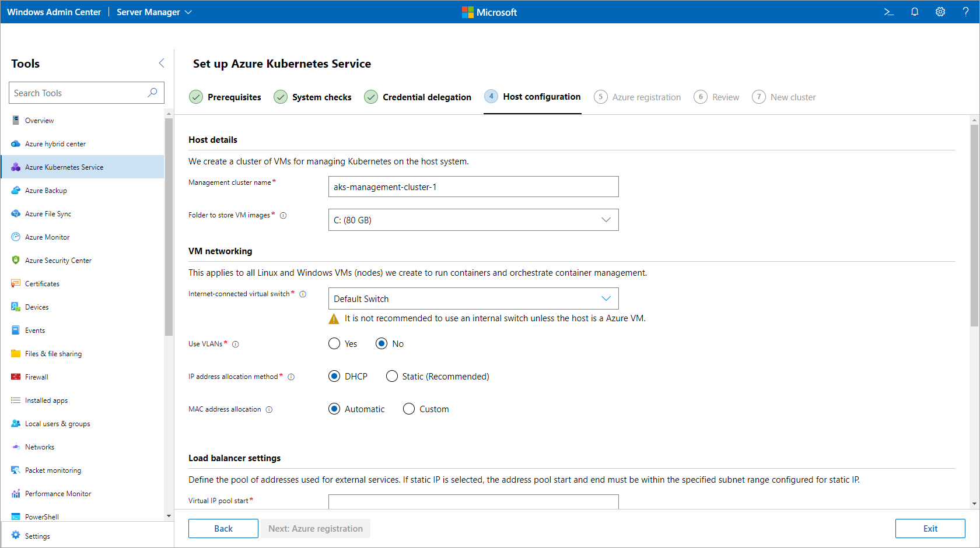Open Azure Monitor from the tools list
Screen dimensions: 980x548
coord(47,237)
